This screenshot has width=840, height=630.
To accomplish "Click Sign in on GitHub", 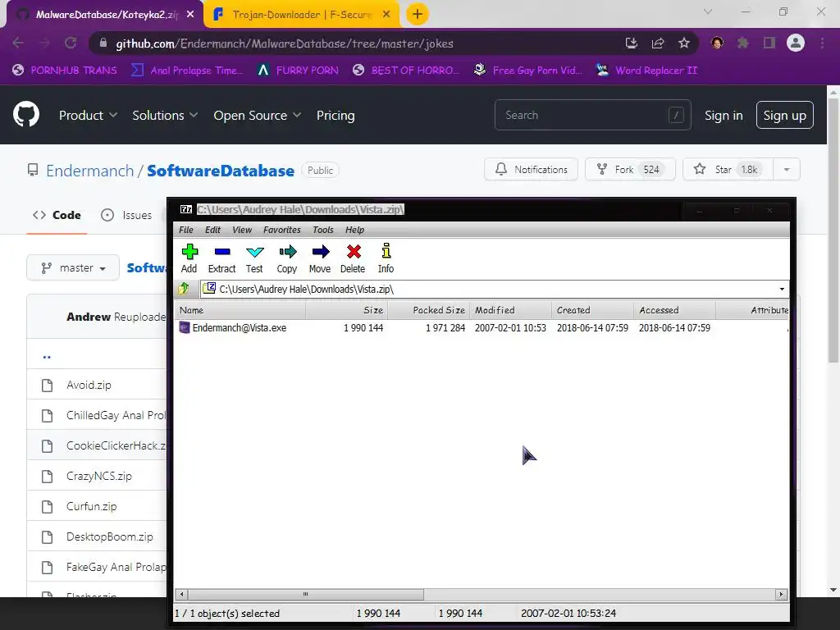I will click(x=724, y=115).
